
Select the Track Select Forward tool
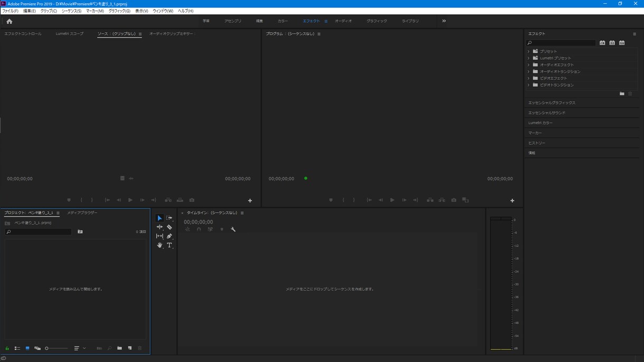coord(169,218)
